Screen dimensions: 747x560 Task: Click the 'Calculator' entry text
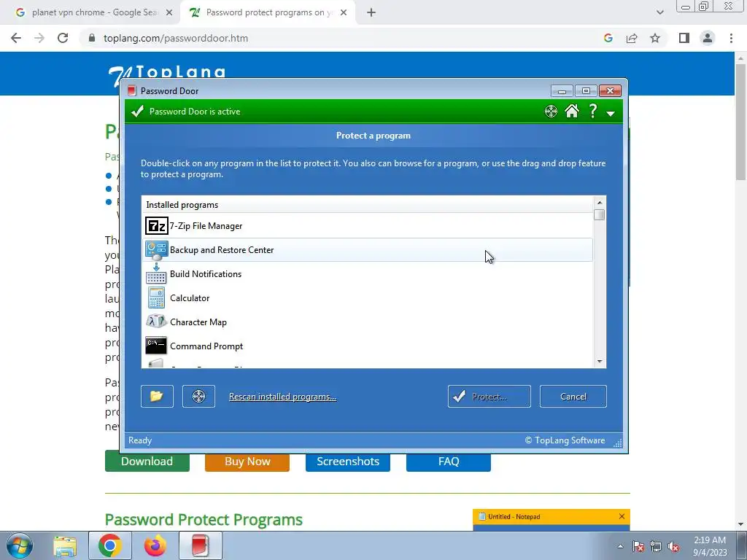(x=190, y=298)
